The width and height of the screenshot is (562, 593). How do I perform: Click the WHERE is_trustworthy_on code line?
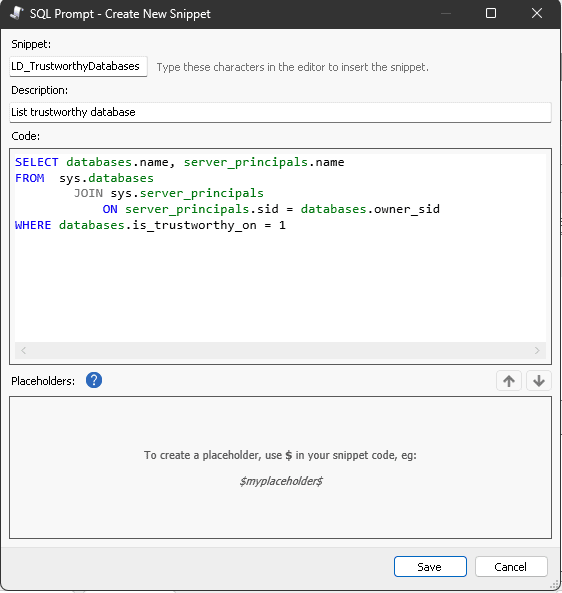tap(150, 225)
